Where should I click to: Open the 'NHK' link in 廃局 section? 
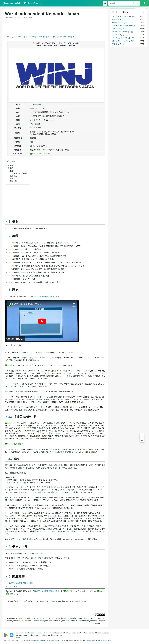(x=9, y=483)
